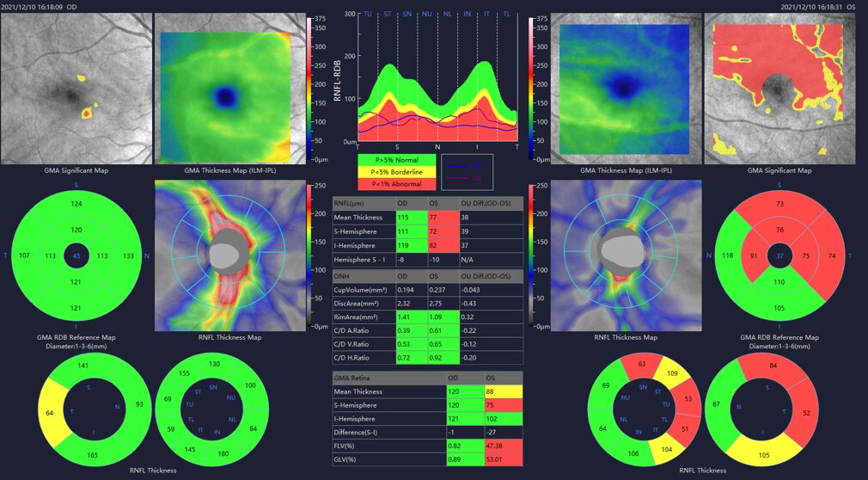868x480 pixels.
Task: Click the green P>5% Normal legend swatch
Action: pyautogui.click(x=395, y=159)
